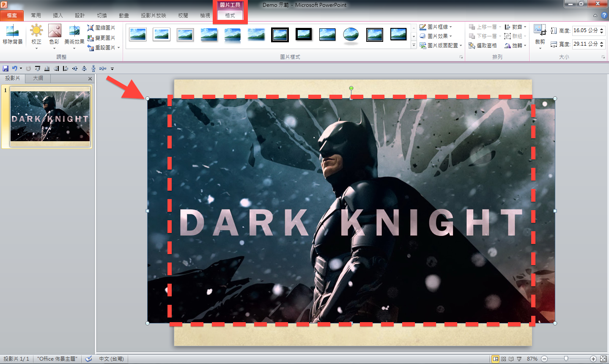Click the align top icon in quick access toolbar
609x364 pixels.
(38, 68)
